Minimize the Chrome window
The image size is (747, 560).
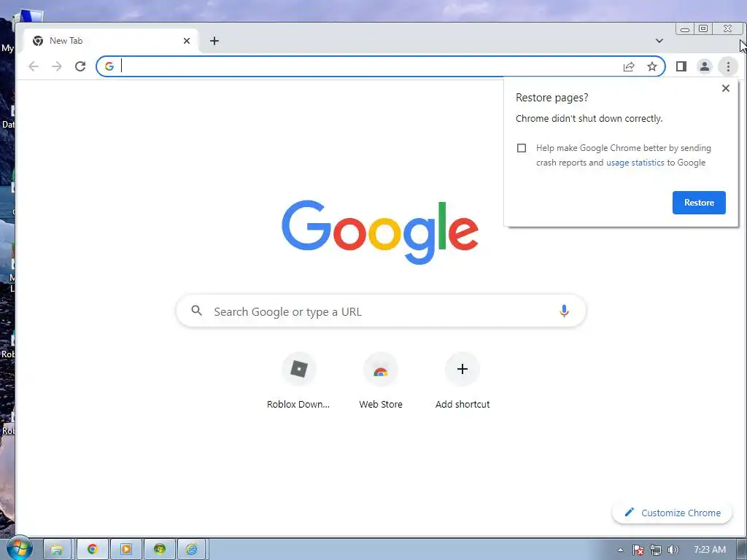point(684,29)
